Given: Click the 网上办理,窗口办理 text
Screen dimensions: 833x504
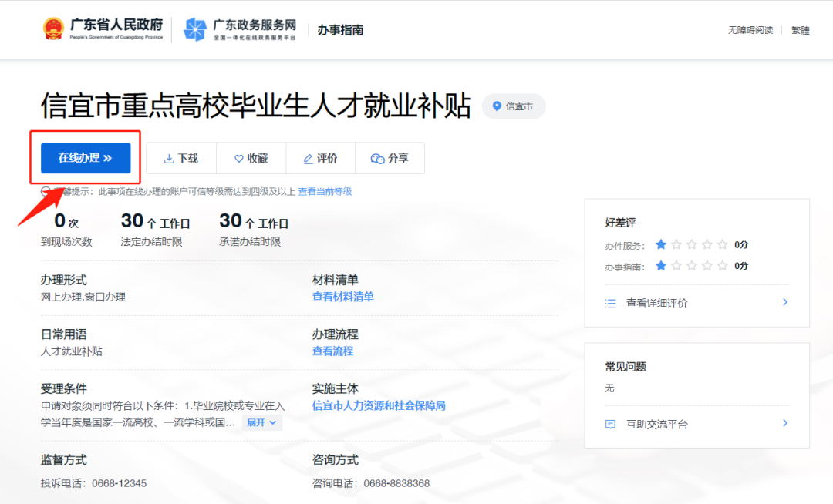Looking at the screenshot, I should coord(83,297).
